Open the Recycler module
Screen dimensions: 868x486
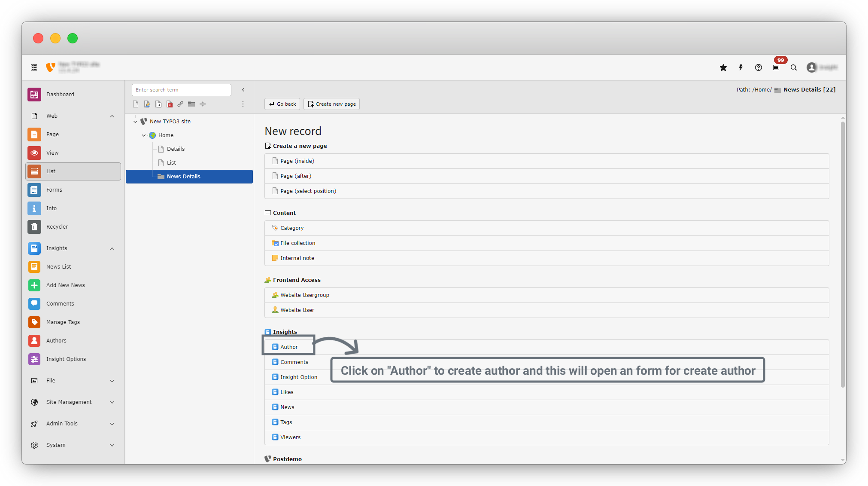pos(57,226)
